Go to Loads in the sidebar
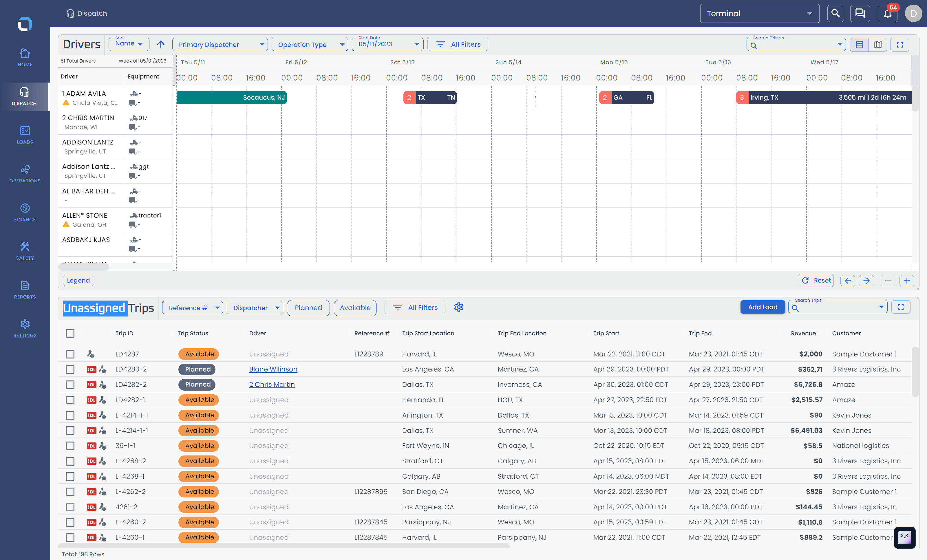The height and width of the screenshot is (560, 927). [x=25, y=135]
